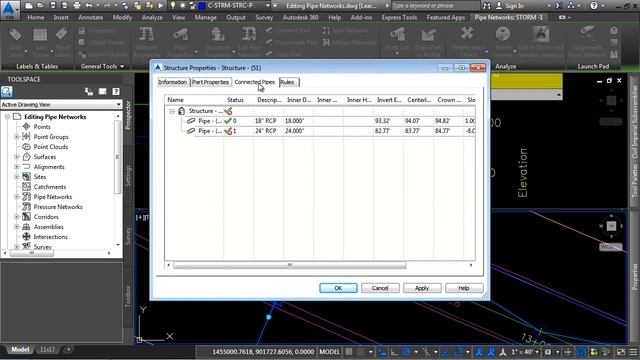Image resolution: width=640 pixels, height=360 pixels.
Task: Click the Redo arrow icon
Action: 107,6
